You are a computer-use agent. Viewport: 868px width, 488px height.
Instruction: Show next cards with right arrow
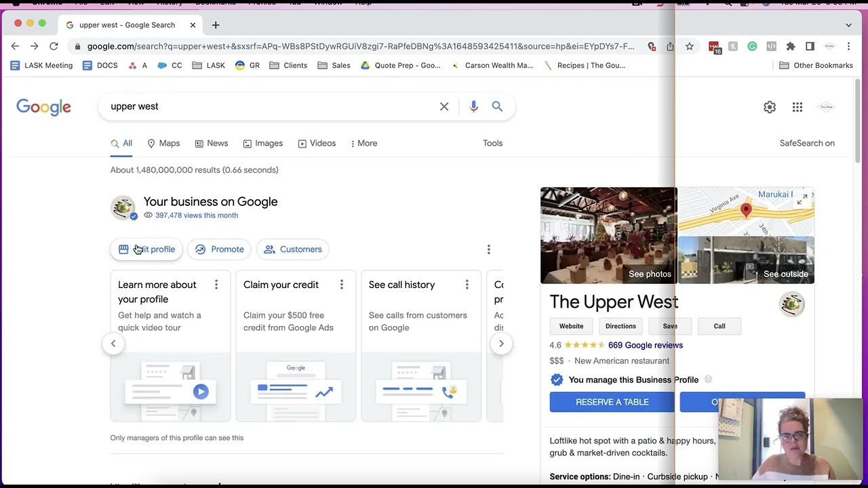501,344
